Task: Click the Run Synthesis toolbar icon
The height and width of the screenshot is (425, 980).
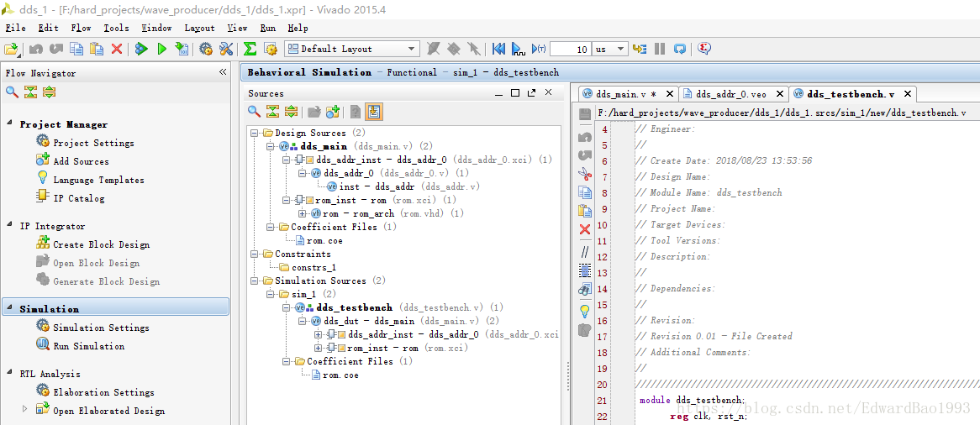Action: coord(141,49)
